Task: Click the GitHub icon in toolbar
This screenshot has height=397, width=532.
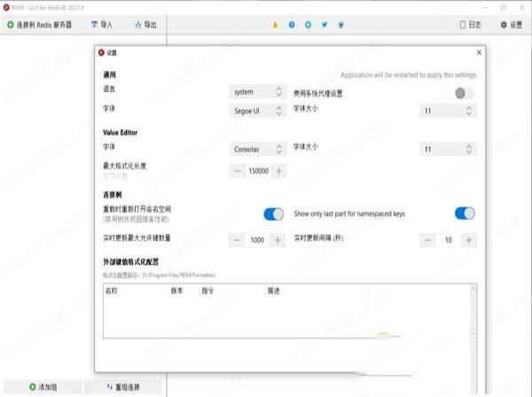Action: [x=340, y=25]
